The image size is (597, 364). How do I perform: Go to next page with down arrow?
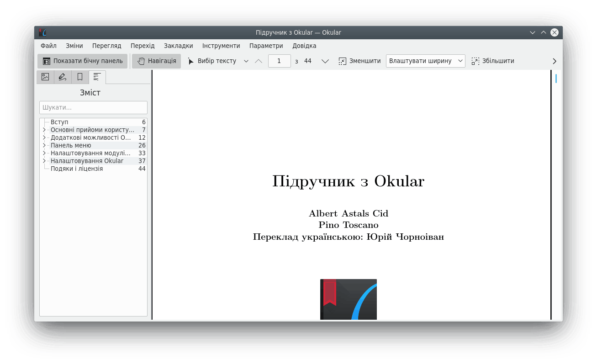click(x=325, y=61)
